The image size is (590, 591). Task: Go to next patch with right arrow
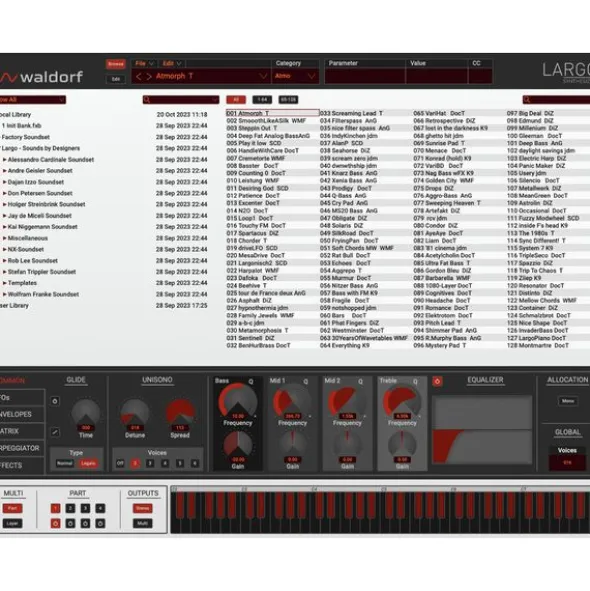tap(149, 77)
